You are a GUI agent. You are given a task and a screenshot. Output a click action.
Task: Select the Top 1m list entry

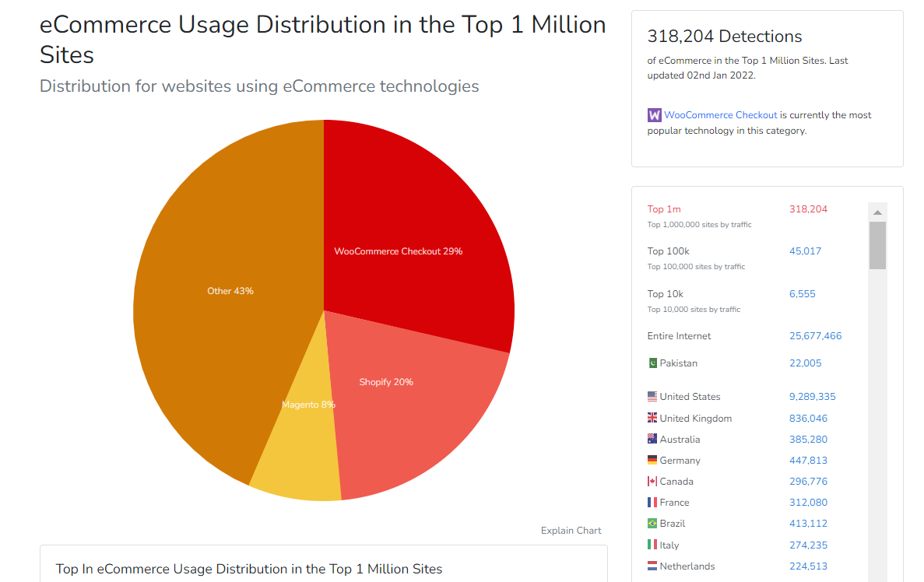[x=664, y=209]
